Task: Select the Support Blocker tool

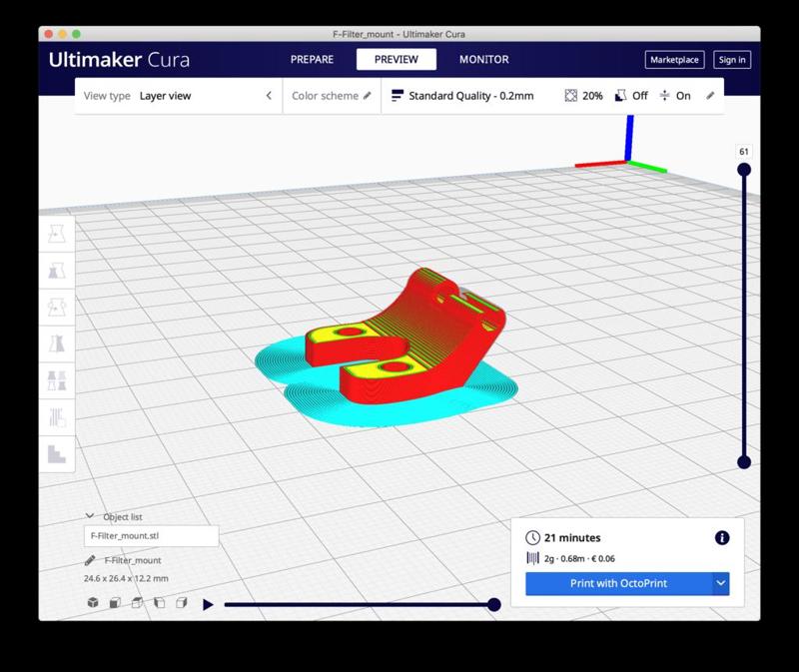Action: pos(57,417)
